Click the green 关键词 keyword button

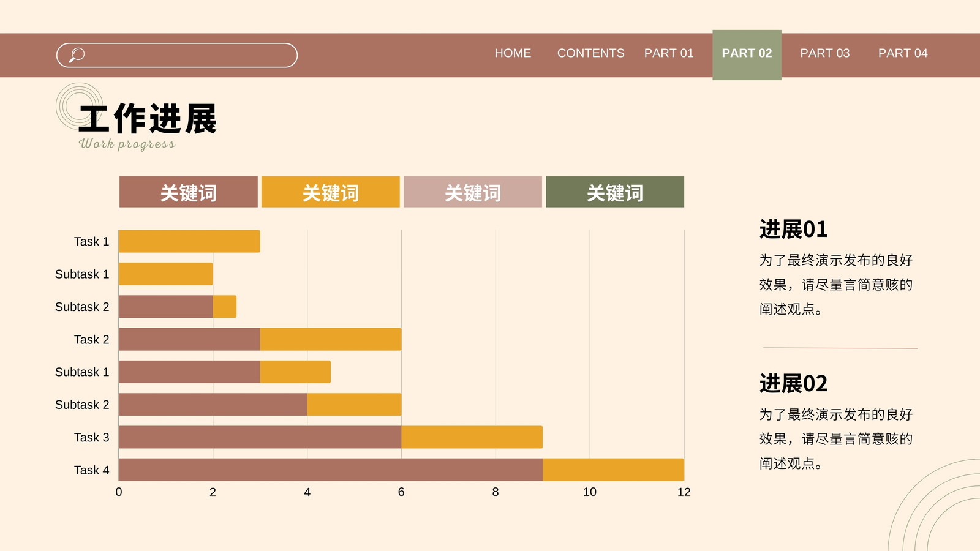click(x=615, y=192)
